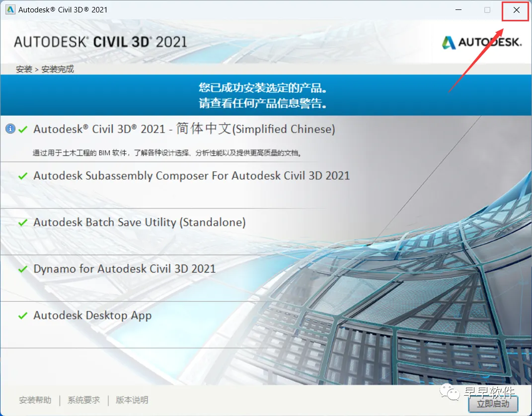
Task: Click the blue info icon beside Civil 3D 2021
Action: pyautogui.click(x=10, y=129)
